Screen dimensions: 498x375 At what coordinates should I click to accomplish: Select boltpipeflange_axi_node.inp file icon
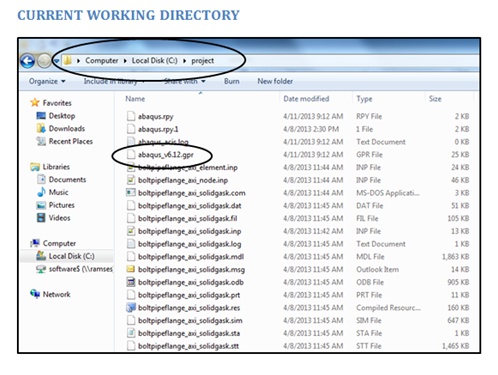click(131, 180)
